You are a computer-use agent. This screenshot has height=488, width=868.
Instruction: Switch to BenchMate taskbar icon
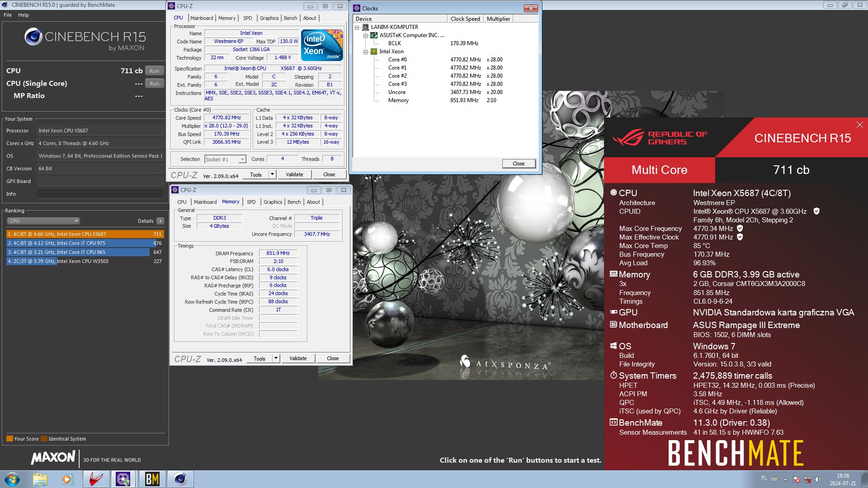[152, 479]
